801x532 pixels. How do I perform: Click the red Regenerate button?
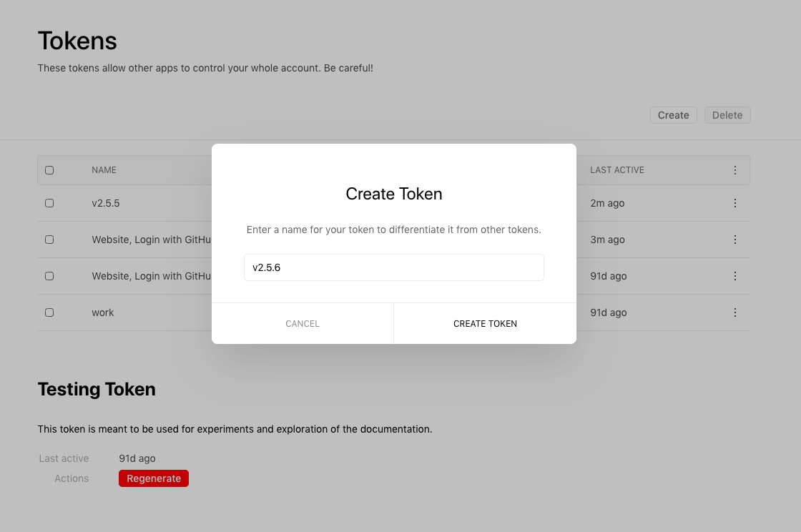[x=154, y=478]
